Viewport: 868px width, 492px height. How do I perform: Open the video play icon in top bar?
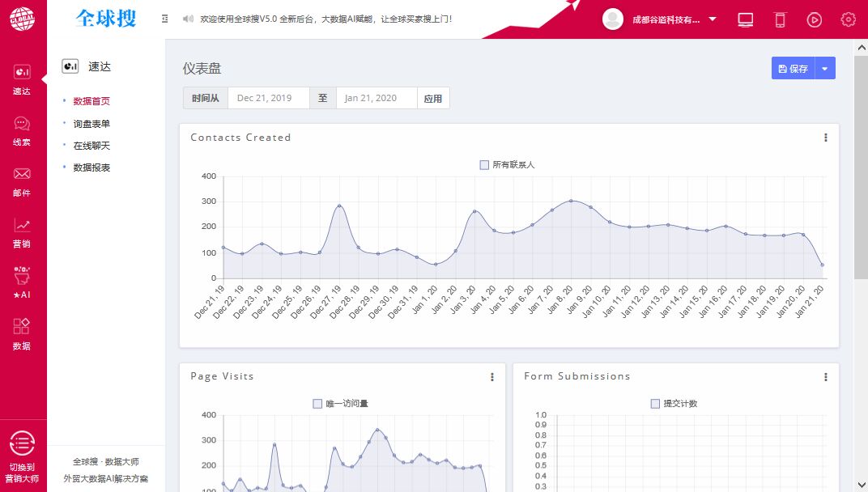(814, 19)
